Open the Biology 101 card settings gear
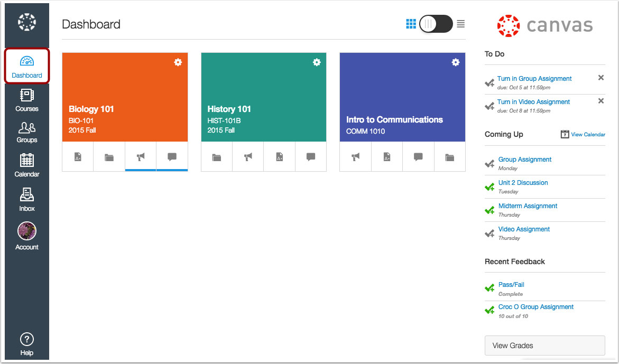 click(x=178, y=62)
